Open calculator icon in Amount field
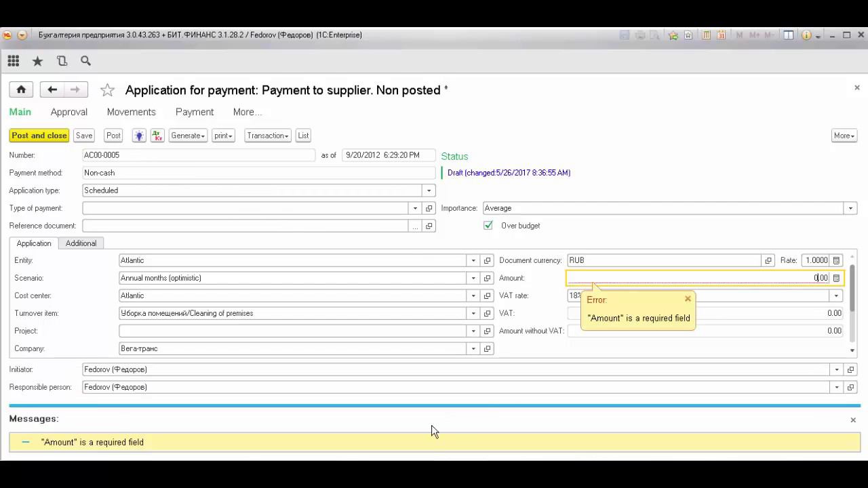Screen dimensions: 868x488 (836, 278)
